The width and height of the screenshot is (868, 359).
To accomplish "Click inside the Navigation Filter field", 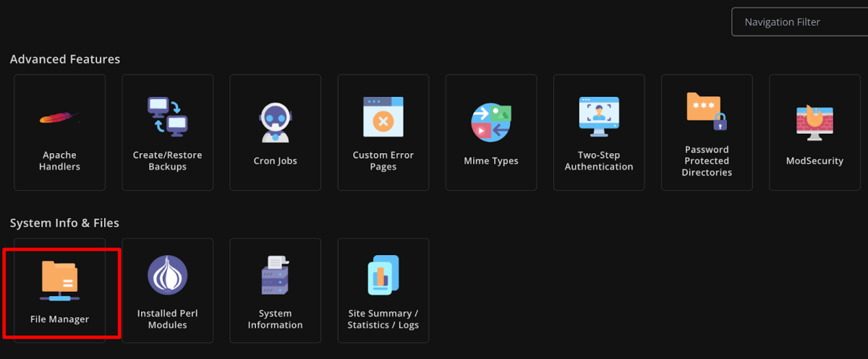I will (800, 22).
